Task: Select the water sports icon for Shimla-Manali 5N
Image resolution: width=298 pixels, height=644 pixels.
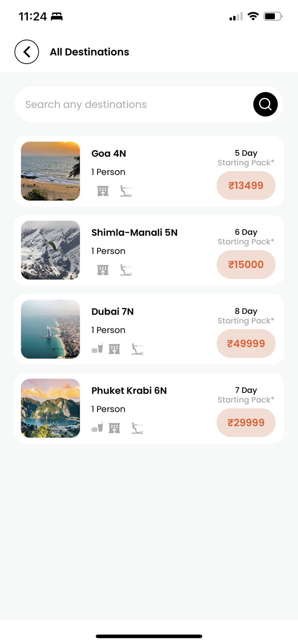Action: tap(126, 270)
